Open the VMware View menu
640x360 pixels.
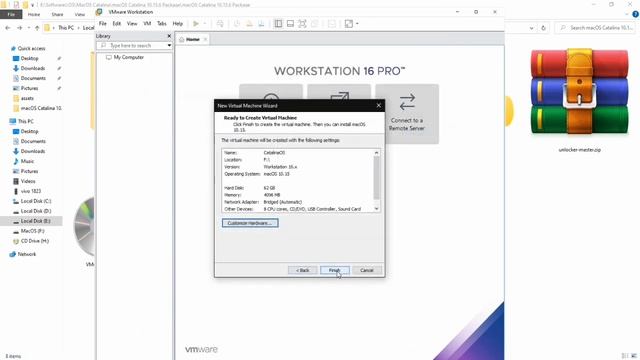[132, 24]
